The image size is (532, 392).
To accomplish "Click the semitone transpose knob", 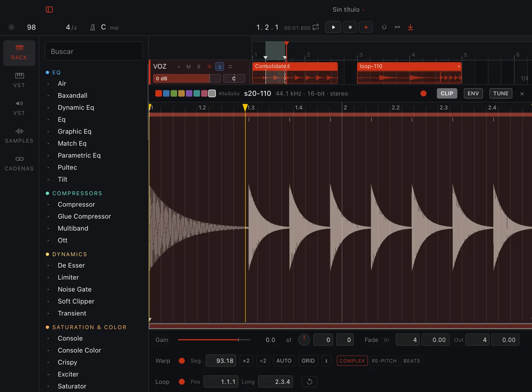I will 304,340.
